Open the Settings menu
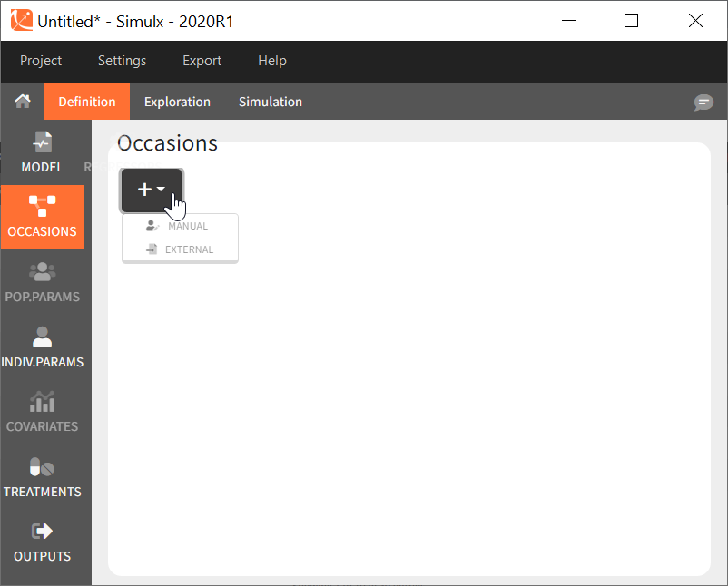 pyautogui.click(x=122, y=61)
